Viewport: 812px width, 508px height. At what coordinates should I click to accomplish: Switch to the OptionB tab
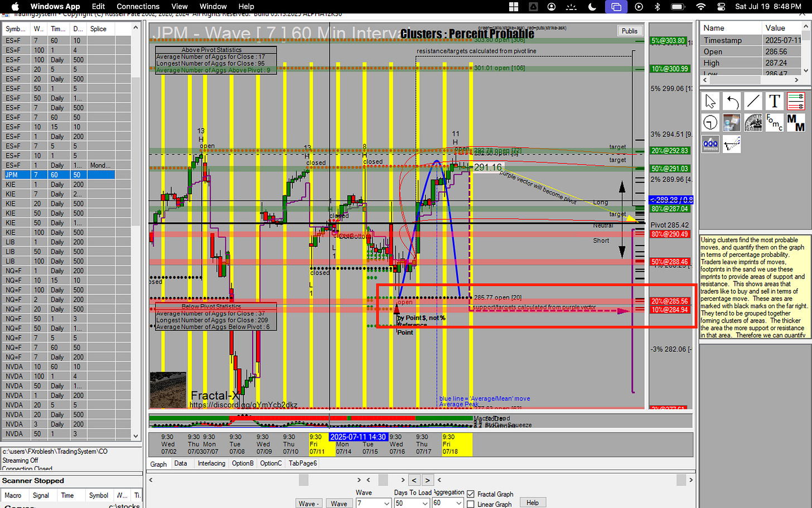(x=243, y=463)
